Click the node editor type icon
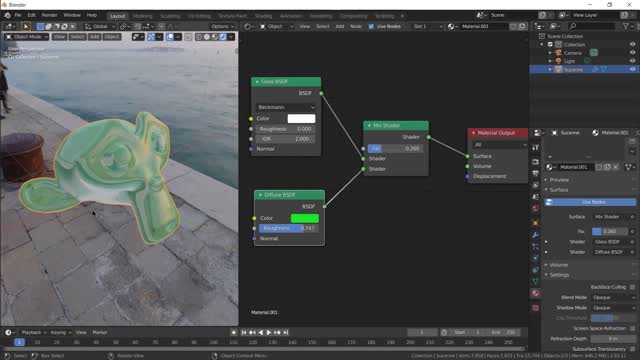This screenshot has width=640, height=360. pyautogui.click(x=248, y=27)
